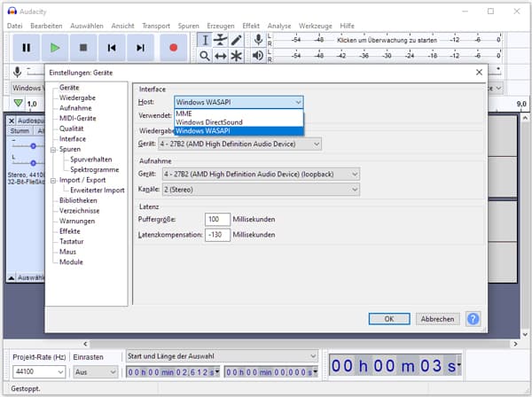Select MIDI-Geräte in settings tree
Image resolution: width=532 pixels, height=397 pixels.
click(78, 119)
